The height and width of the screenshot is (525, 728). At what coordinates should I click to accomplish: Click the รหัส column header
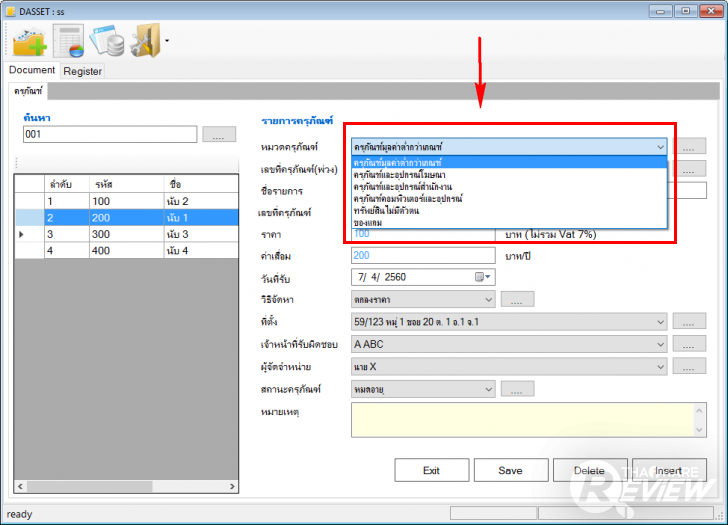pos(126,184)
